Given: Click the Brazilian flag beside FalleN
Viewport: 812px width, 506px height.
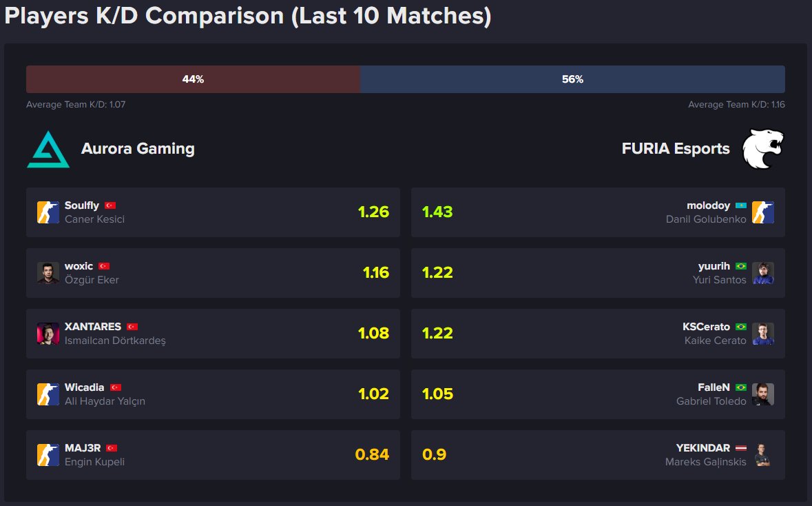Looking at the screenshot, I should 741,387.
